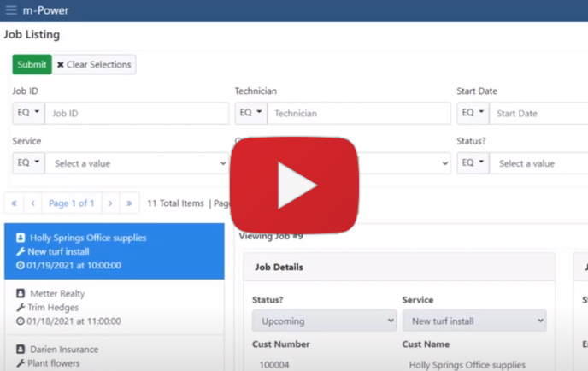Select the Holly Springs Office supplies job
Image resolution: width=588 pixels, height=371 pixels.
114,251
